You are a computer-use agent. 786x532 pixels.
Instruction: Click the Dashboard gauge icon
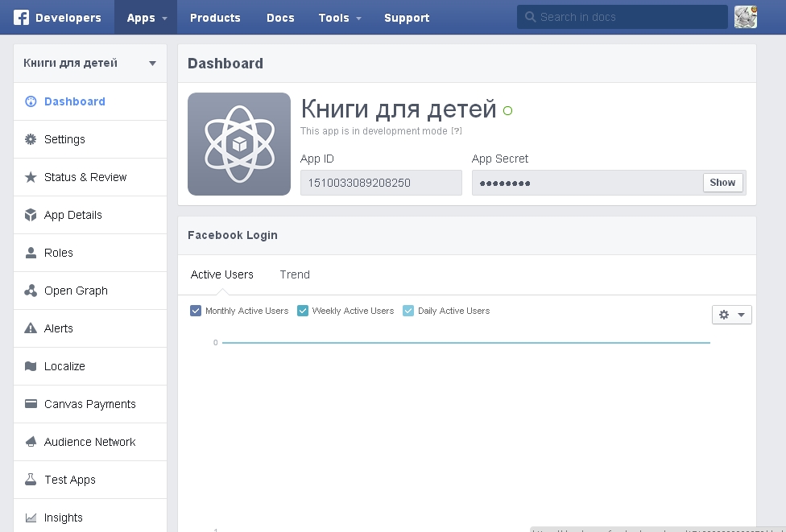point(31,101)
